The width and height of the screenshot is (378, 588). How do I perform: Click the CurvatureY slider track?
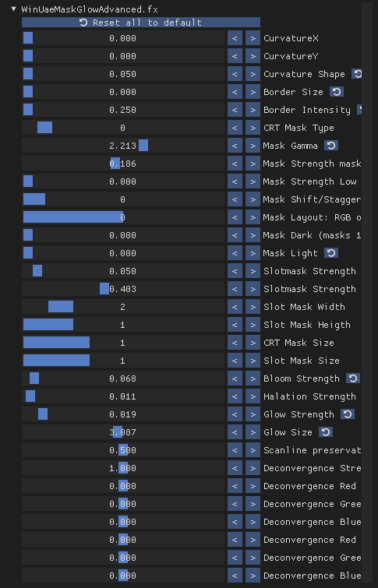pos(123,56)
